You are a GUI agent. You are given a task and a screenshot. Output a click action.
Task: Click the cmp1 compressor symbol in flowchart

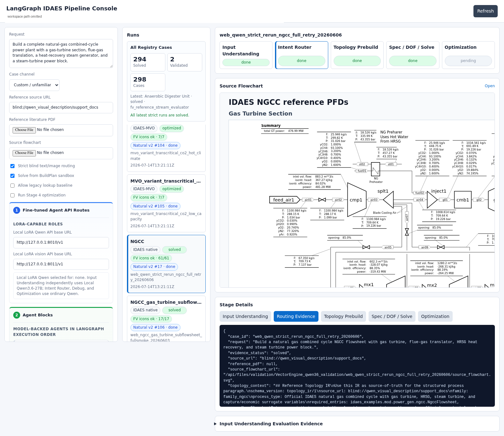[x=357, y=200]
